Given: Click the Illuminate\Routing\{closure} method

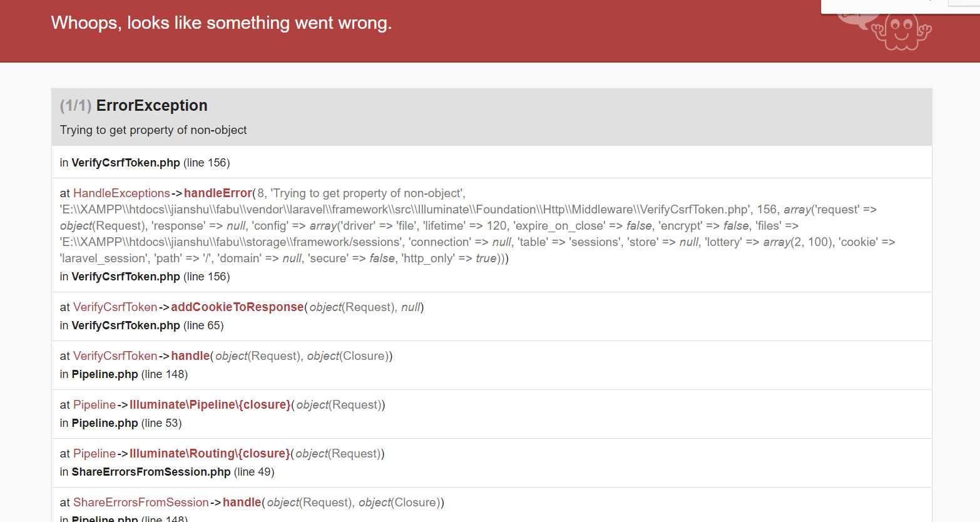Looking at the screenshot, I should coord(210,454).
